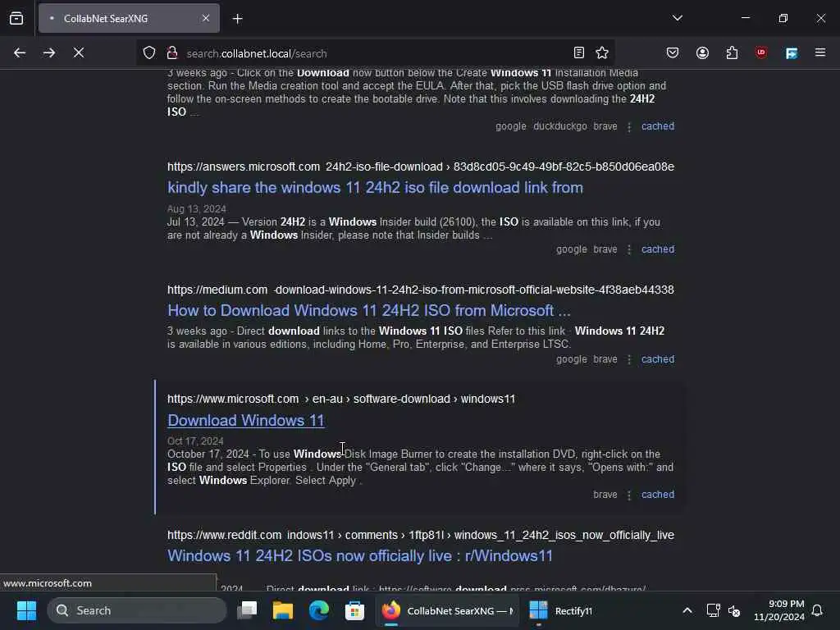840x630 pixels.
Task: Open File Explorer from taskbar
Action: pos(283,610)
